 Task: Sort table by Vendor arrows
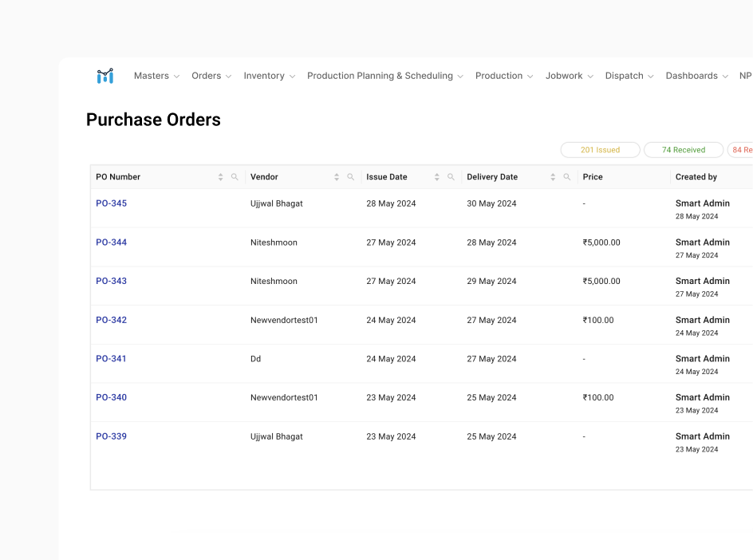[x=337, y=177]
